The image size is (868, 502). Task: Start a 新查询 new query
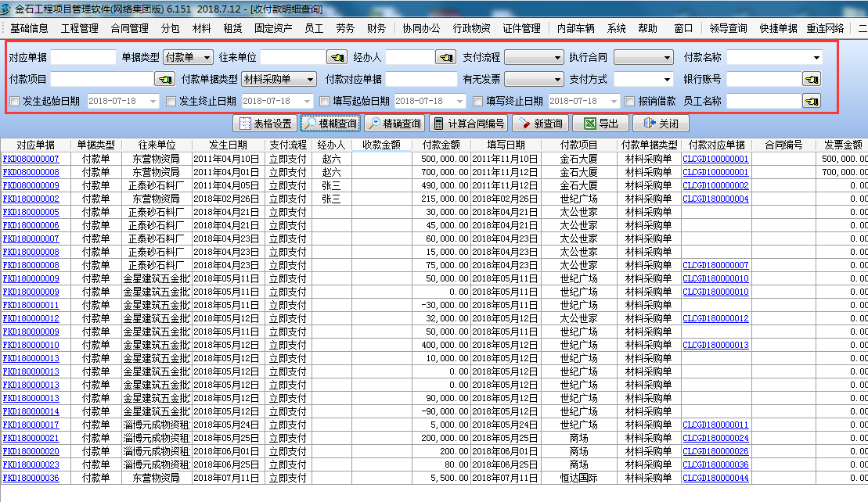540,124
